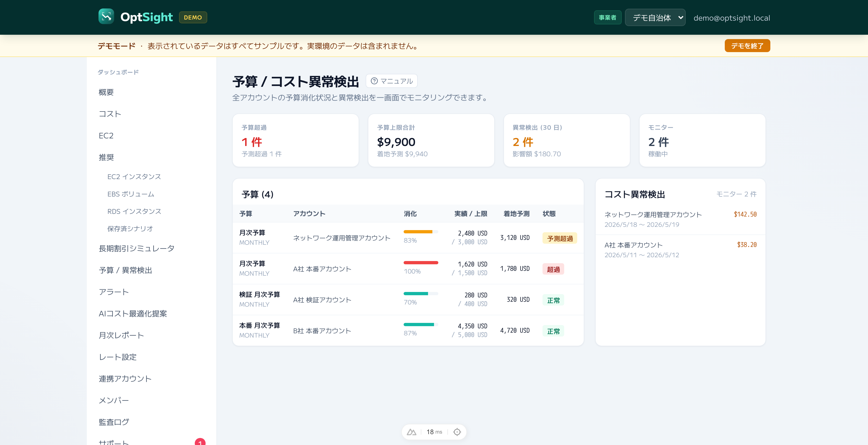Select RDS インスタンス sub-item

(134, 211)
